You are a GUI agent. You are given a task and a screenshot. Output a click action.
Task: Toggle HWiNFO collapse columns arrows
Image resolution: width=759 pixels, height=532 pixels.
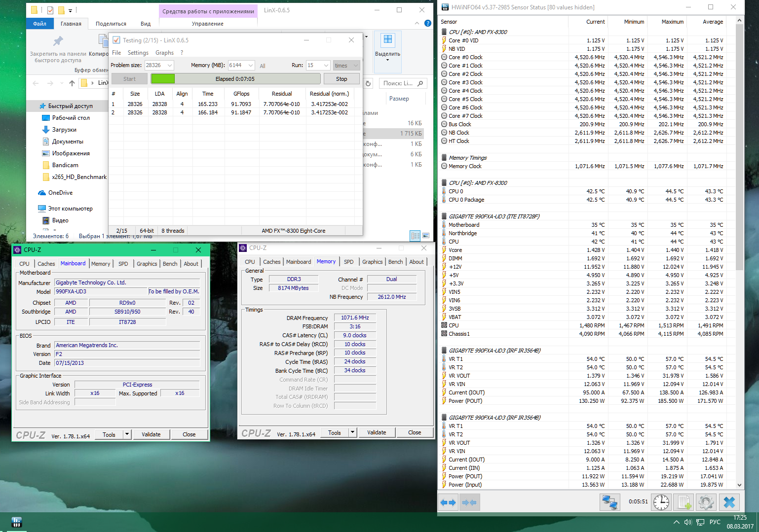469,502
